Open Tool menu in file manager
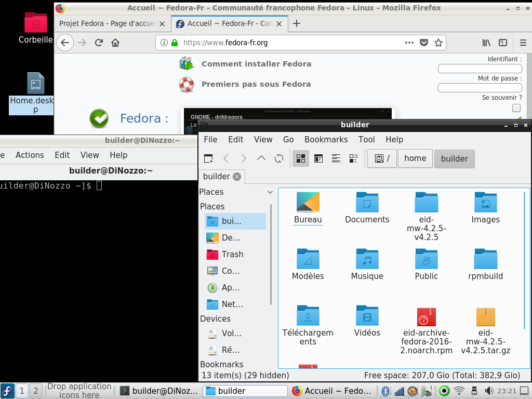This screenshot has width=532, height=399. pyautogui.click(x=366, y=139)
